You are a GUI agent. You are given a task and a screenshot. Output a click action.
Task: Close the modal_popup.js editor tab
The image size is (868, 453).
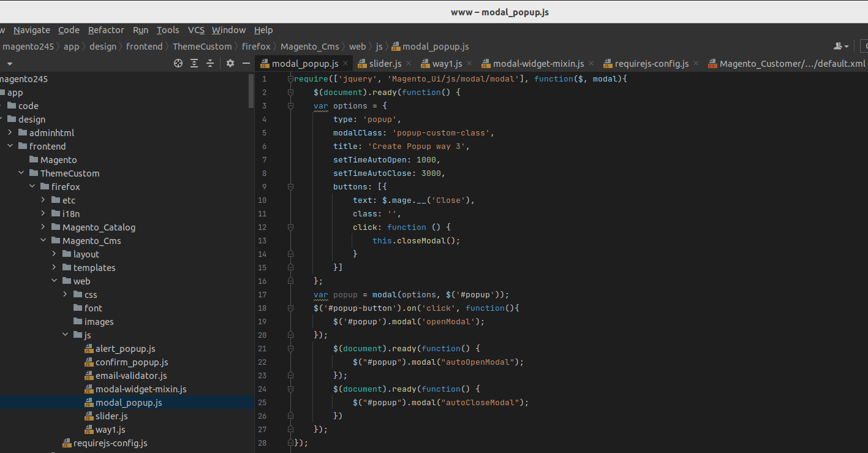[x=346, y=64]
